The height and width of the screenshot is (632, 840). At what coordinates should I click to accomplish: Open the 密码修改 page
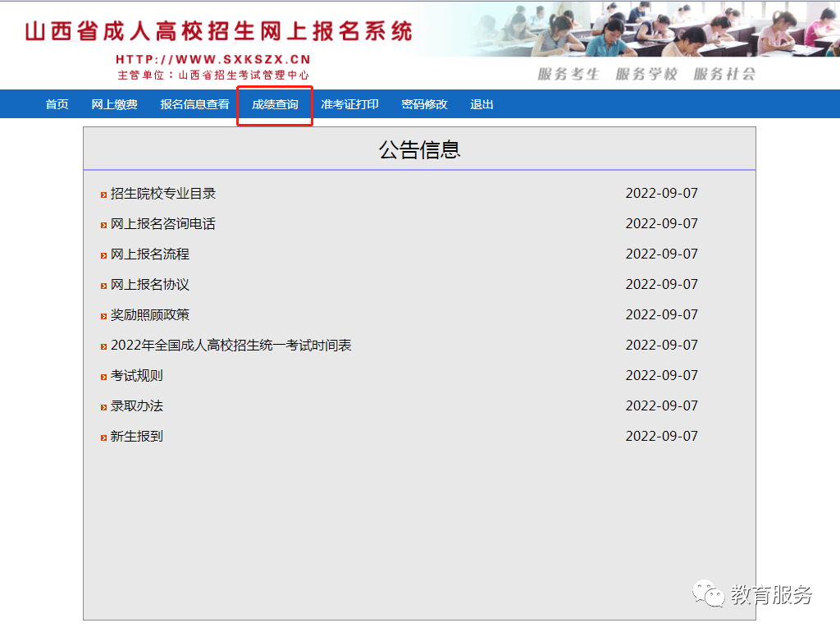(x=424, y=104)
